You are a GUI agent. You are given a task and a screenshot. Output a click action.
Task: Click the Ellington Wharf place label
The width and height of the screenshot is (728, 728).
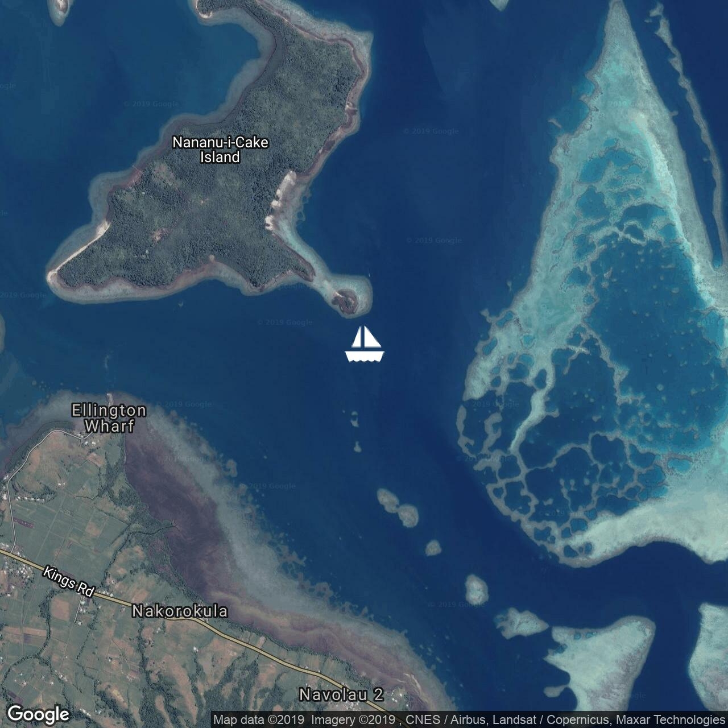109,418
